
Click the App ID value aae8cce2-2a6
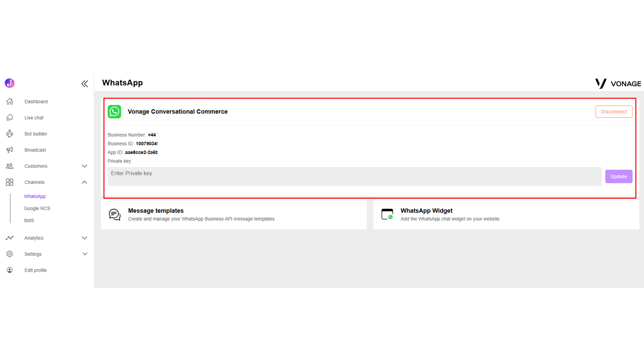(x=141, y=152)
